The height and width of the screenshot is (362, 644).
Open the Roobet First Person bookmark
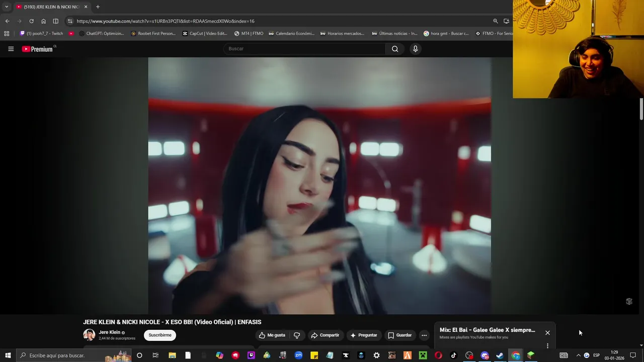click(153, 34)
